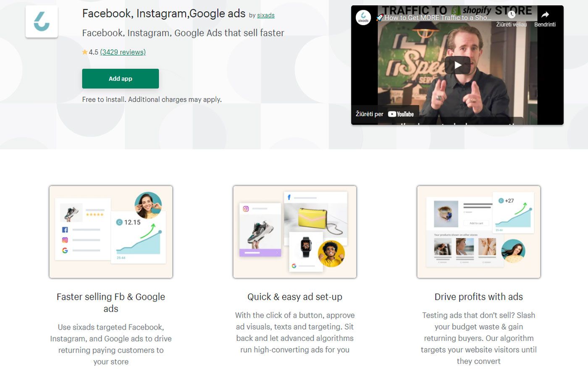Screen dimensions: 588x369
Task: Open video title 'How to Get MORE Traffic'
Action: click(x=437, y=18)
